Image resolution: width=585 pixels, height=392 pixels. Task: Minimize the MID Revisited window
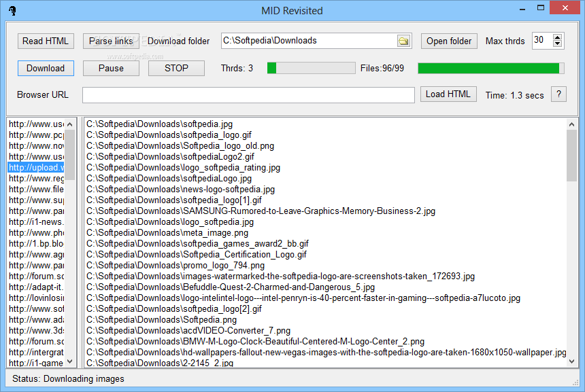[522, 9]
